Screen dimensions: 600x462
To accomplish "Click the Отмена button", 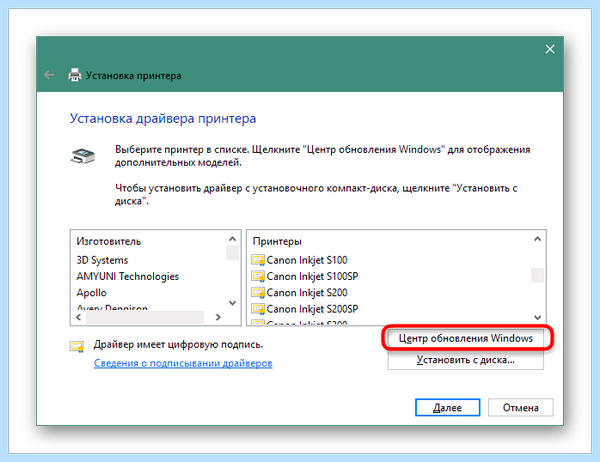I will pos(520,408).
